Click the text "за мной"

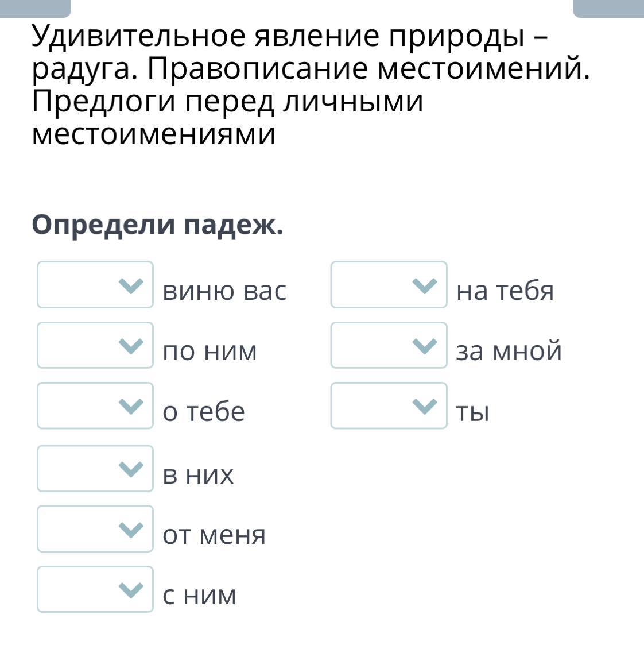tap(509, 351)
